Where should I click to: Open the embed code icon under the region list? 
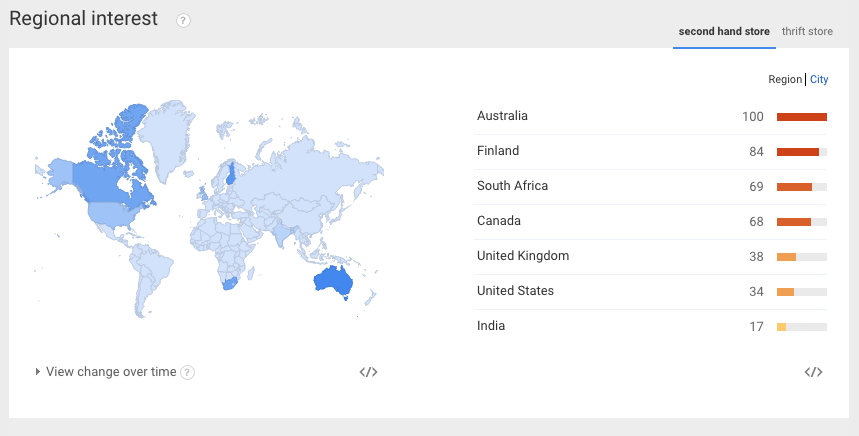(x=813, y=372)
